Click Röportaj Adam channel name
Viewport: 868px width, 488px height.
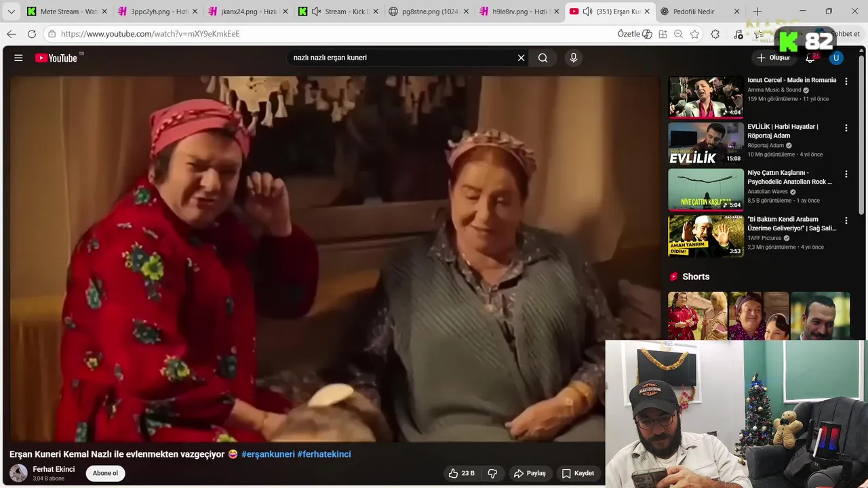(x=766, y=145)
